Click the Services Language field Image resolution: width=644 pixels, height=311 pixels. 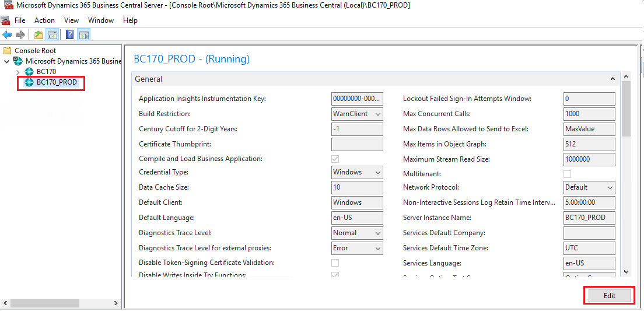click(x=589, y=263)
